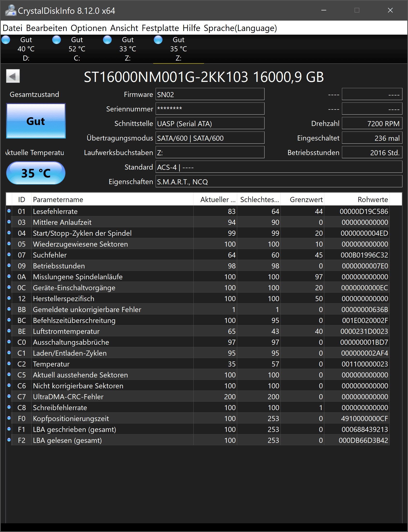The width and height of the screenshot is (408, 532).
Task: Select the Geräte-Einschaltvorgänge row
Action: (x=198, y=287)
